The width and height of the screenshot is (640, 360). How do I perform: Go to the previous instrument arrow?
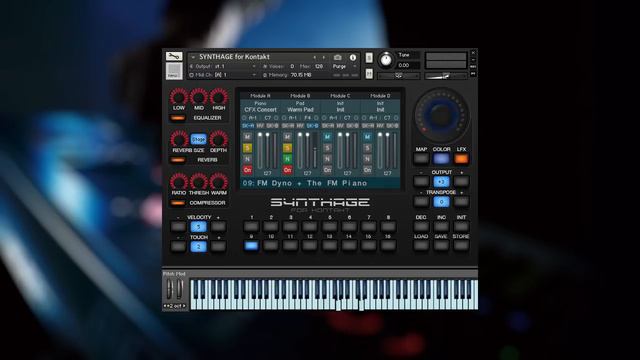coord(315,58)
